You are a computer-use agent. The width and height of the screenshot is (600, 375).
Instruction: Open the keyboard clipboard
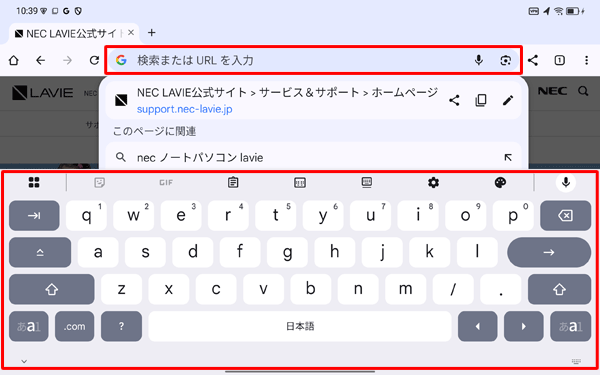click(x=233, y=183)
